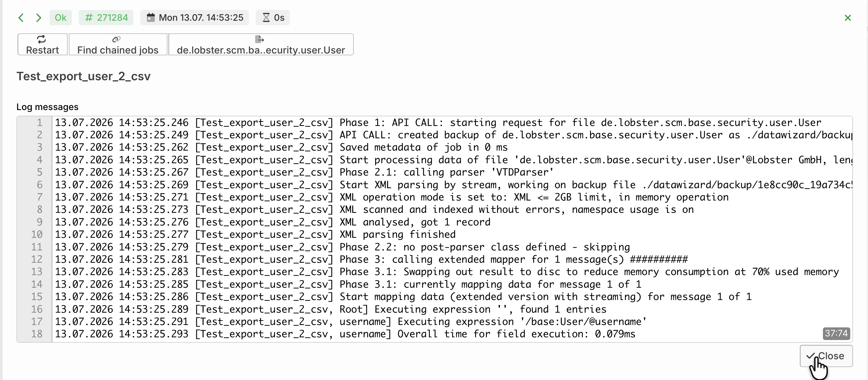The width and height of the screenshot is (868, 380).
Task: Click log line 5 VTDParser message
Action: point(446,172)
